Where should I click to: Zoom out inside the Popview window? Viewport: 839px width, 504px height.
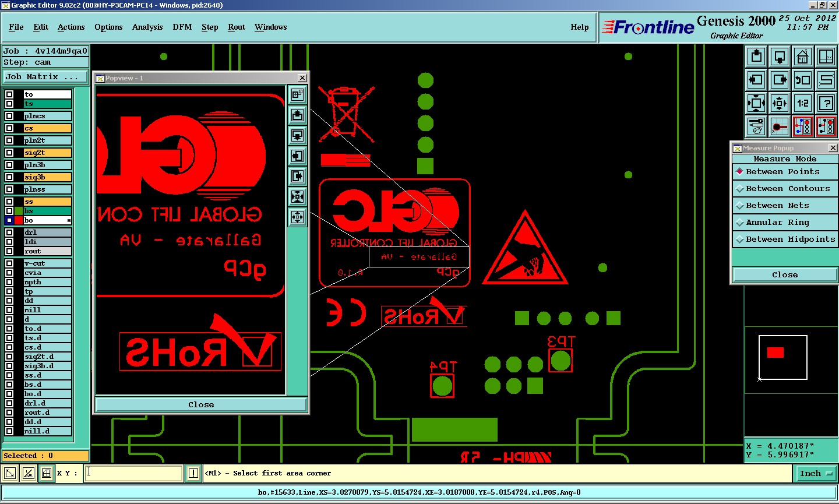pyautogui.click(x=297, y=217)
